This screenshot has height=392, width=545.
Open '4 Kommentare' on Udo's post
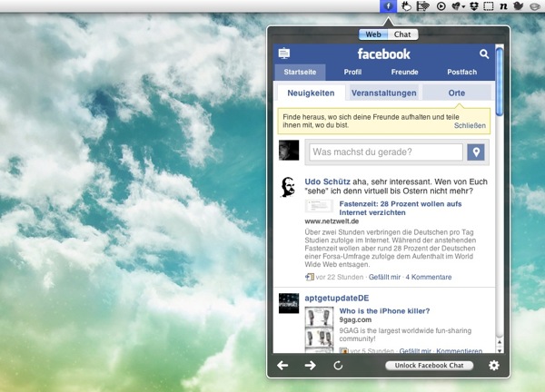click(x=429, y=277)
